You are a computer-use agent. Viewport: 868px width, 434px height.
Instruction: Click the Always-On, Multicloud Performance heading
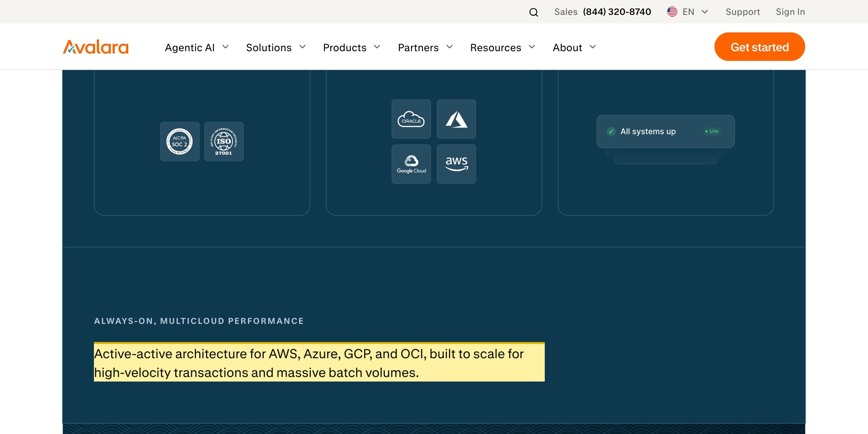199,321
